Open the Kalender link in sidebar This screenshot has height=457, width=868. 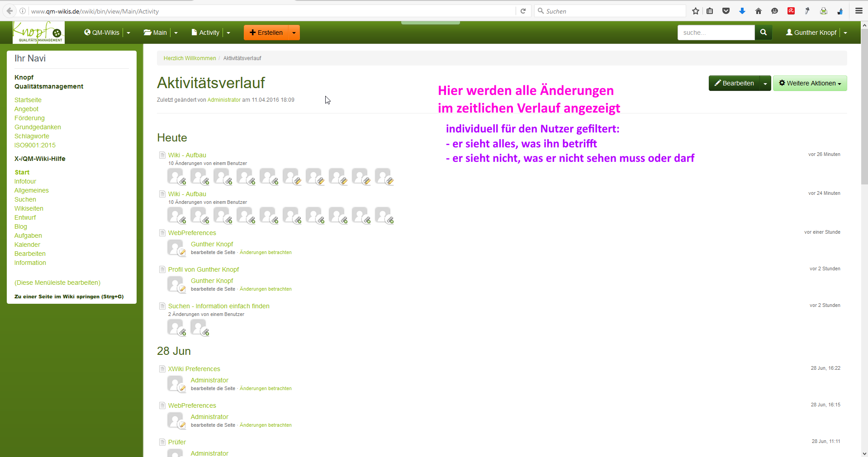[x=27, y=245]
